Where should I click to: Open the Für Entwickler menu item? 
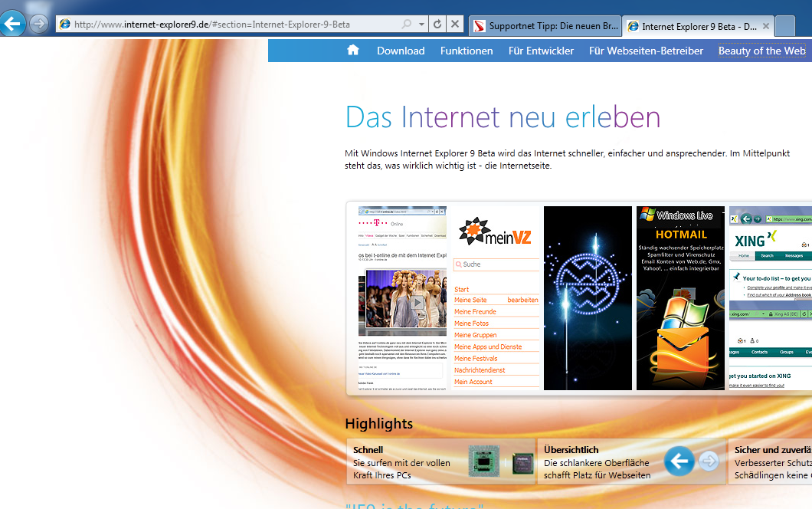[541, 51]
